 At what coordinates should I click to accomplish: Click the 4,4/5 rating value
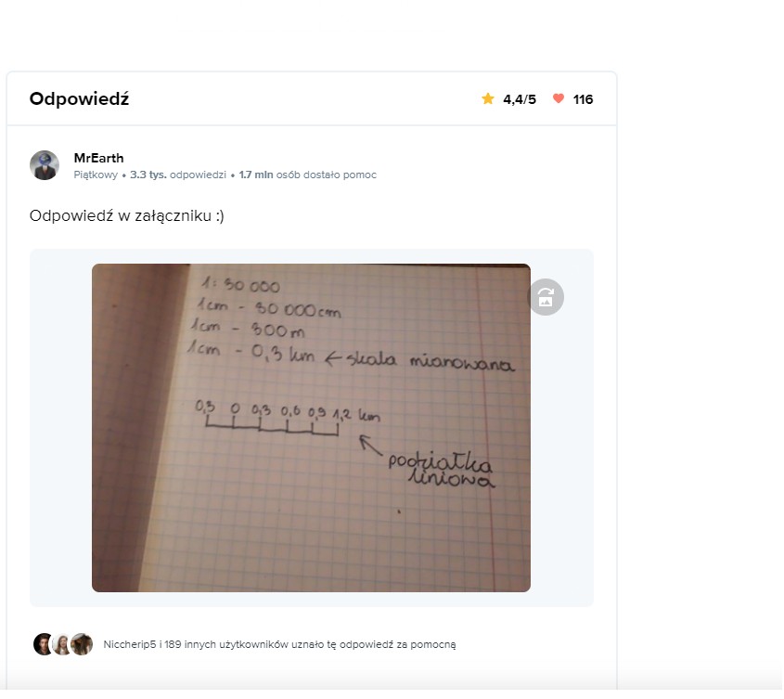[520, 99]
